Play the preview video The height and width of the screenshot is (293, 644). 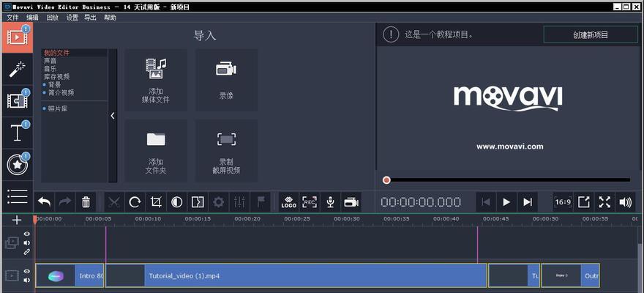[x=506, y=201]
